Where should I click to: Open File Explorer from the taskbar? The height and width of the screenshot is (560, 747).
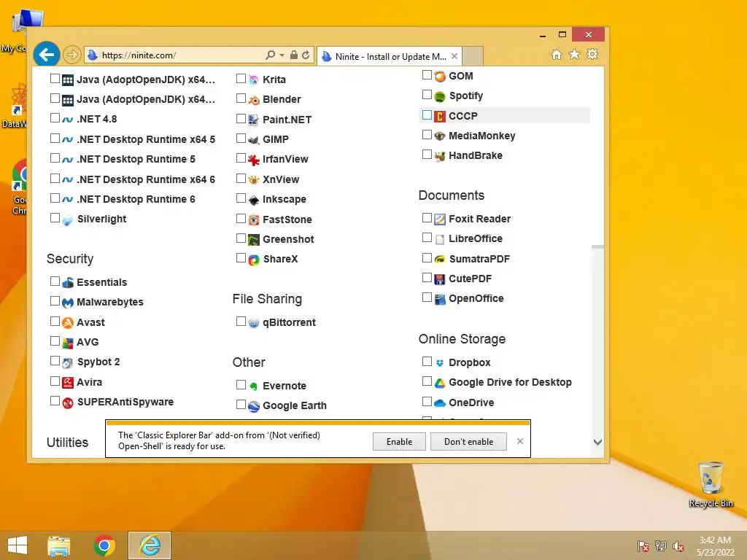tap(58, 545)
